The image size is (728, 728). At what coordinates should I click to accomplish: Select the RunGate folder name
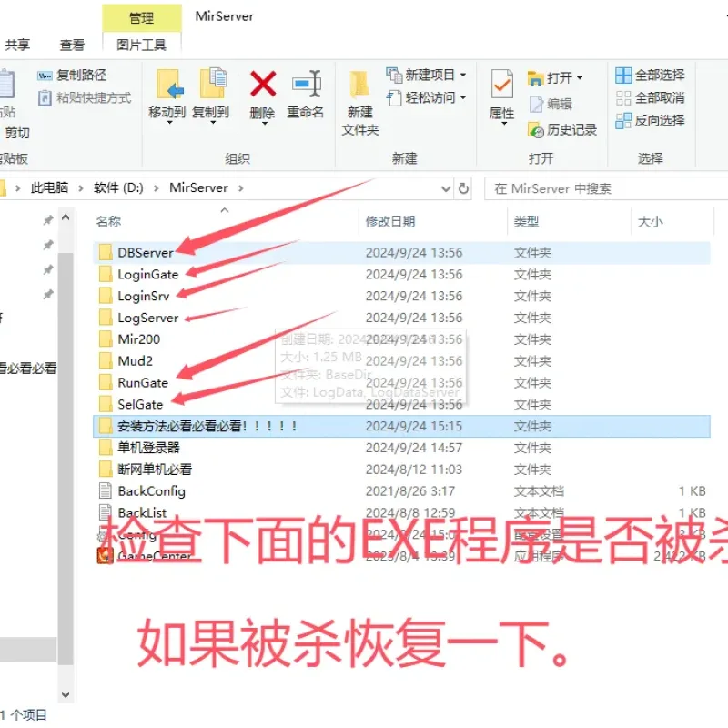tap(143, 382)
